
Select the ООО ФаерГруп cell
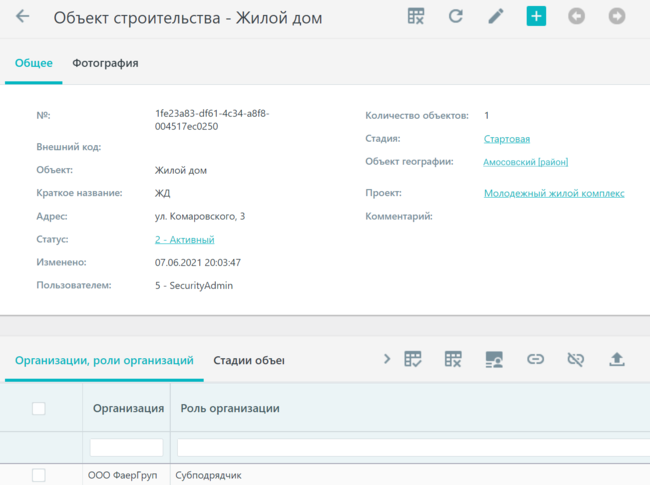tap(123, 475)
